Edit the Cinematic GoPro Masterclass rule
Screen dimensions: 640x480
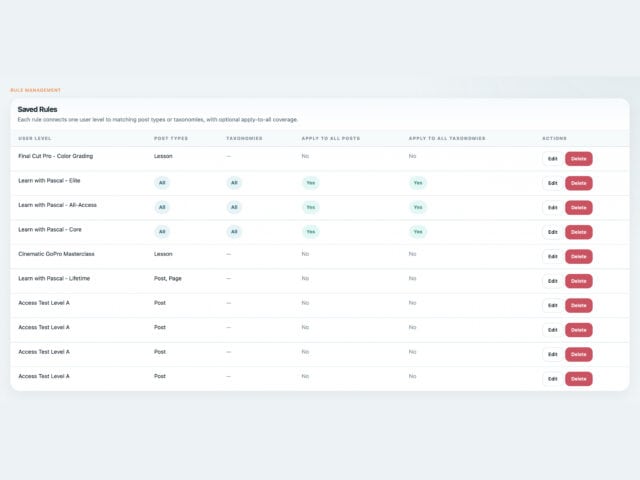coord(553,257)
